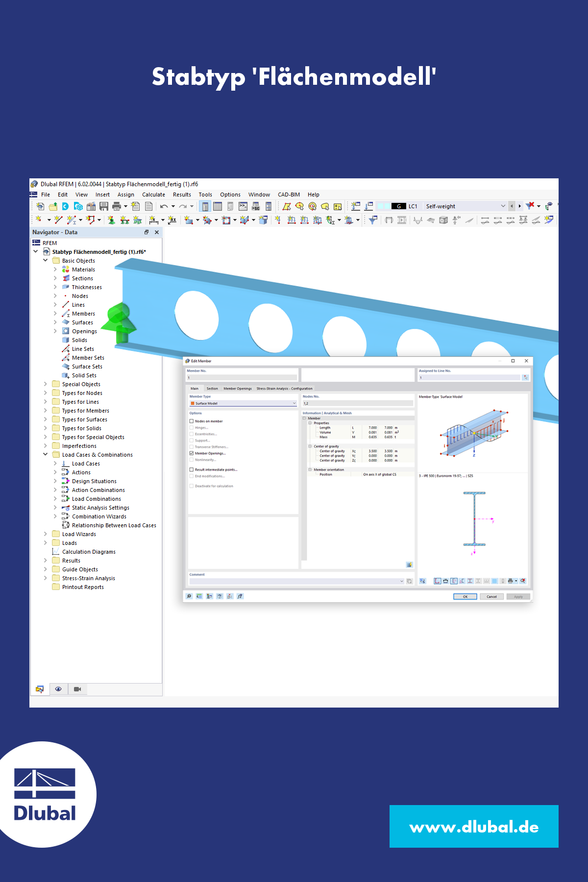Open the Comment dropdown arrow

tap(402, 581)
